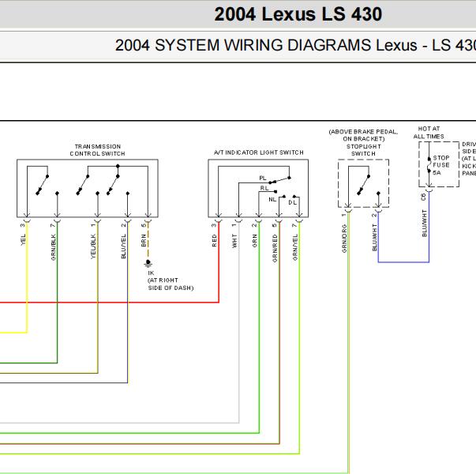Click the "GRN/RED" wire label
Image resolution: width=476 pixels, height=474 pixels.
point(275,248)
